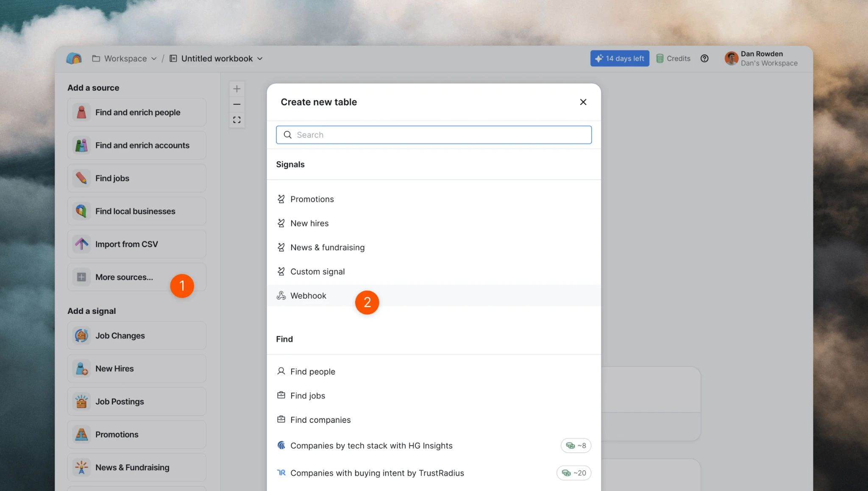The image size is (868, 491).
Task: Click the Clay rainbow logo icon
Action: 74,58
